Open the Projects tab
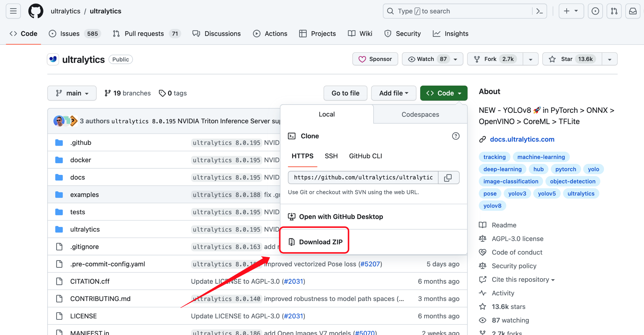This screenshot has width=644, height=335. point(317,33)
